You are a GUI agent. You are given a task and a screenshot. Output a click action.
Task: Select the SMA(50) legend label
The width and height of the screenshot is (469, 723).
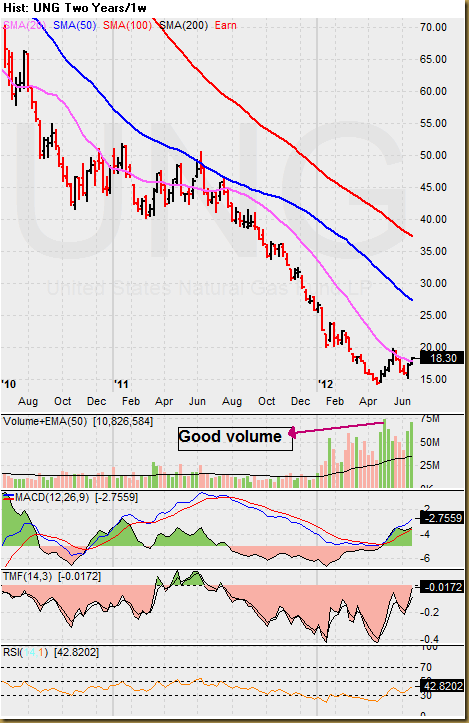click(x=75, y=25)
